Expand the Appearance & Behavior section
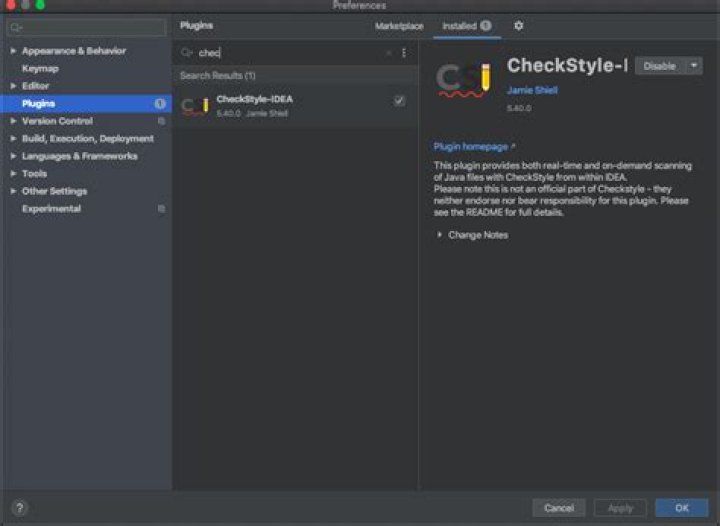Screen dimensions: 720x526 point(13,51)
